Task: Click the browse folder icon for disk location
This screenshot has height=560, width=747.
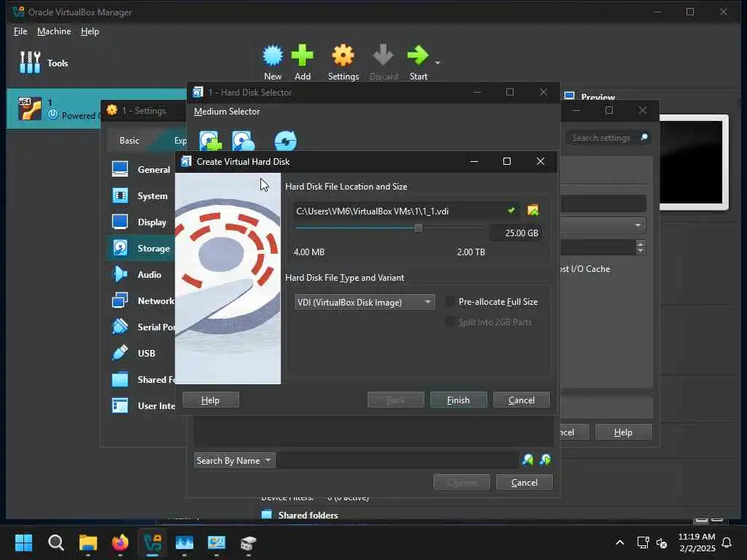Action: pyautogui.click(x=533, y=211)
